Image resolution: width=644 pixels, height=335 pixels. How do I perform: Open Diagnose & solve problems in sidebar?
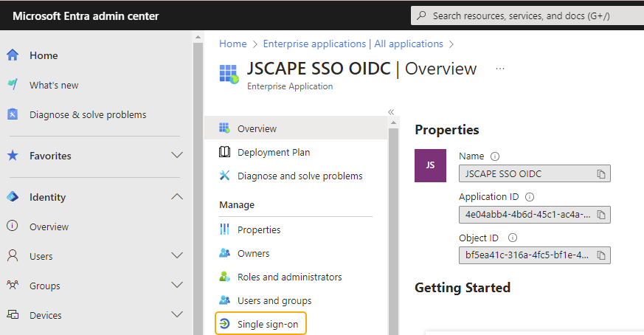pos(88,114)
